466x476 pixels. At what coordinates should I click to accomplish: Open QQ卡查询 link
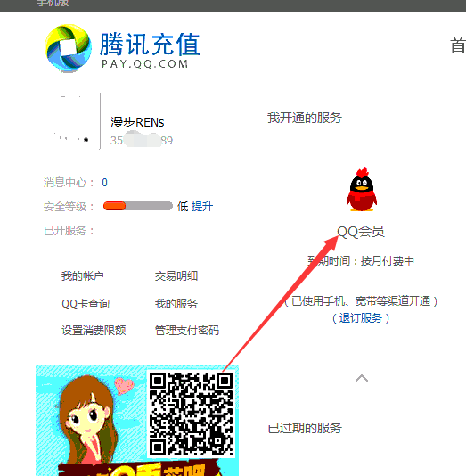pos(86,304)
